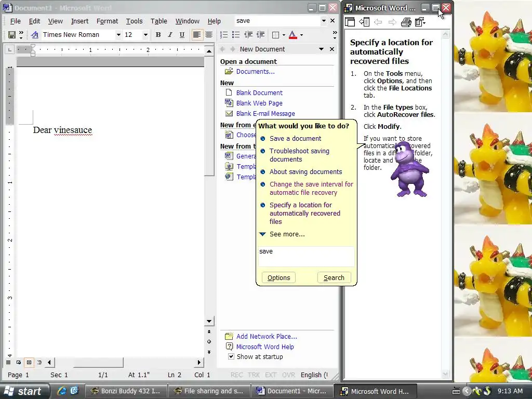Click the Outside Border icon
532x399 pixels.
tap(275, 35)
